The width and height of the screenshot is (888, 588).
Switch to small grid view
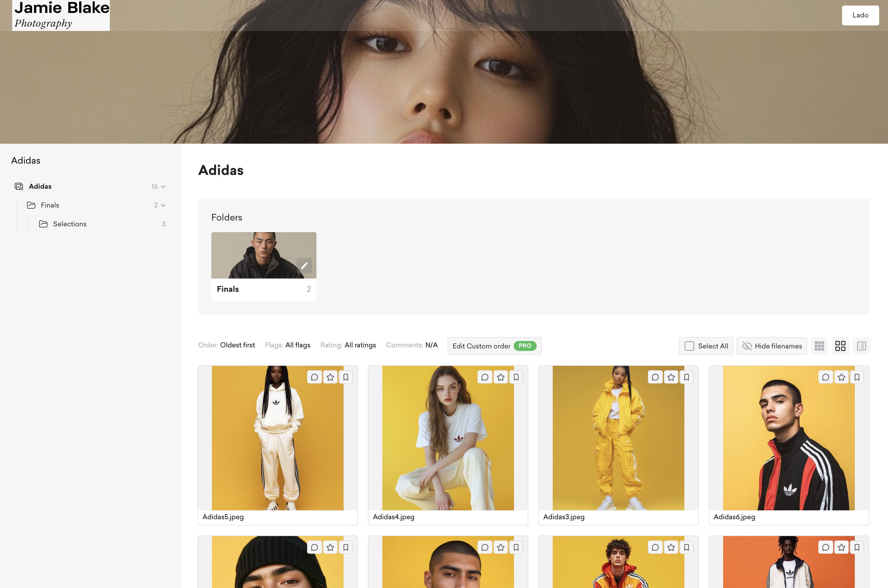(819, 346)
